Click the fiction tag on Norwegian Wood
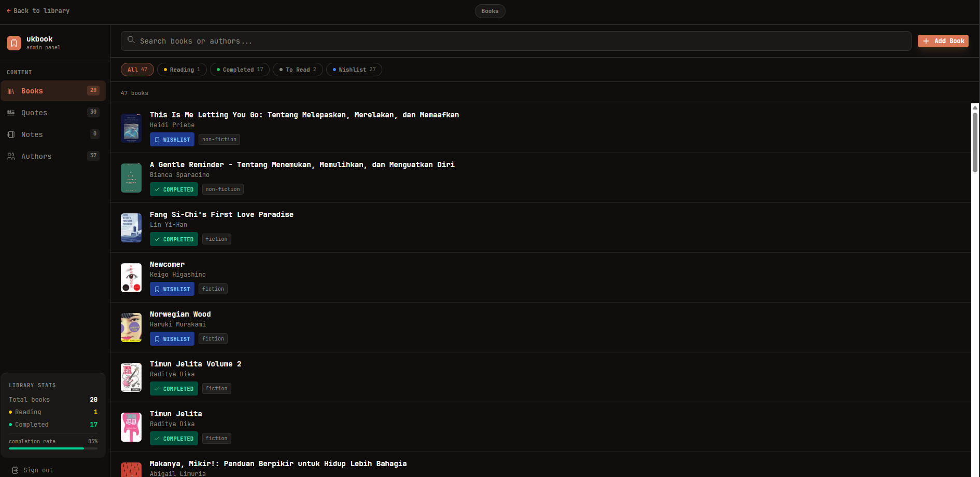The image size is (980, 477). [213, 339]
